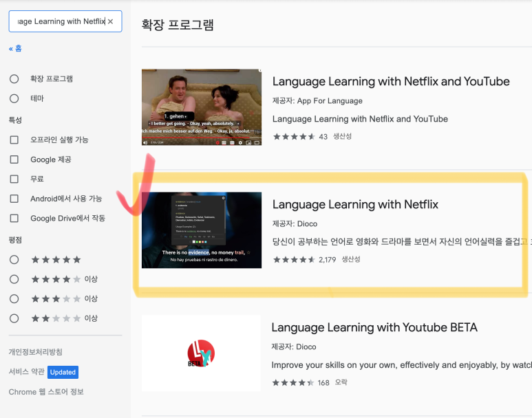Tick the 무료 checkbox
The height and width of the screenshot is (418, 532).
[x=14, y=179]
